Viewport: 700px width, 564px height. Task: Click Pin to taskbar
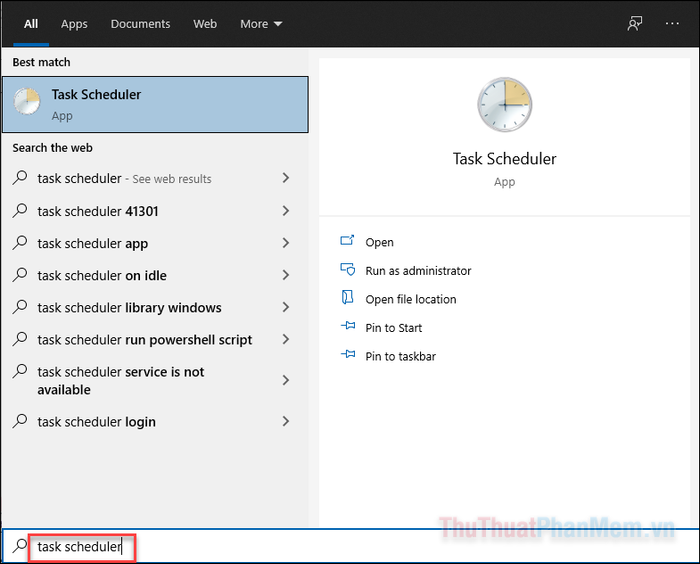point(400,356)
